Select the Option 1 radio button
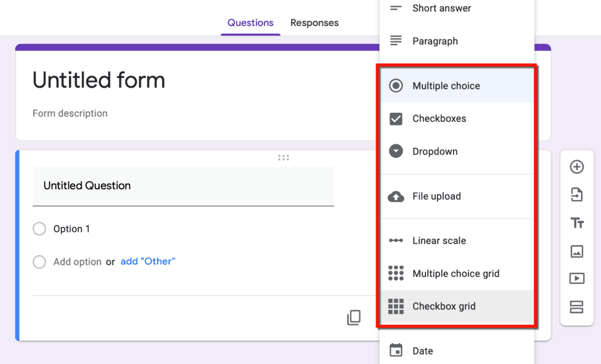This screenshot has width=601, height=364. (x=39, y=229)
